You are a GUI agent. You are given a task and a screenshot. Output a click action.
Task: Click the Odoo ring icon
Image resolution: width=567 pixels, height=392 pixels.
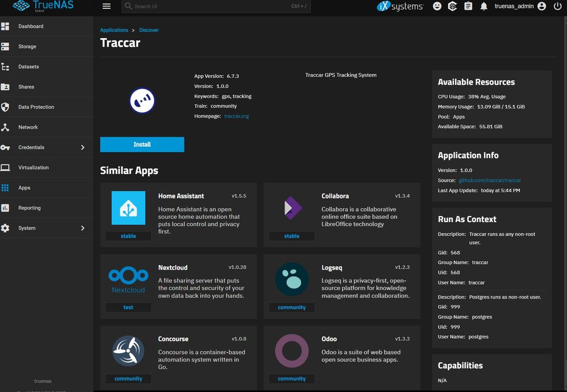click(x=292, y=351)
